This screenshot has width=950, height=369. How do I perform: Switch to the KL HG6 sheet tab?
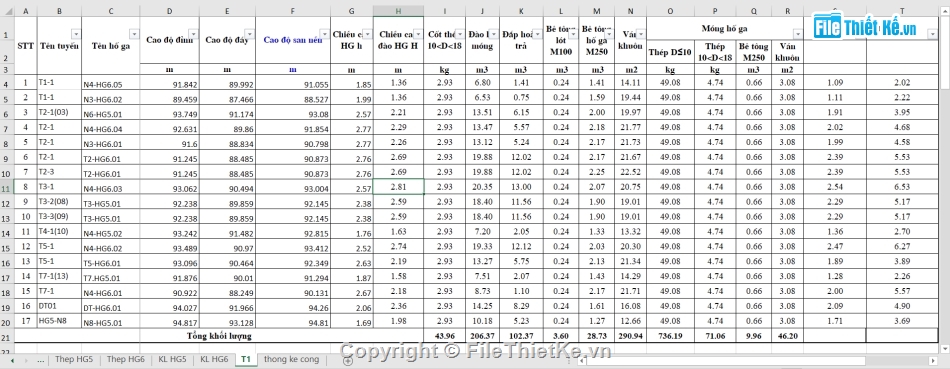pos(214,359)
